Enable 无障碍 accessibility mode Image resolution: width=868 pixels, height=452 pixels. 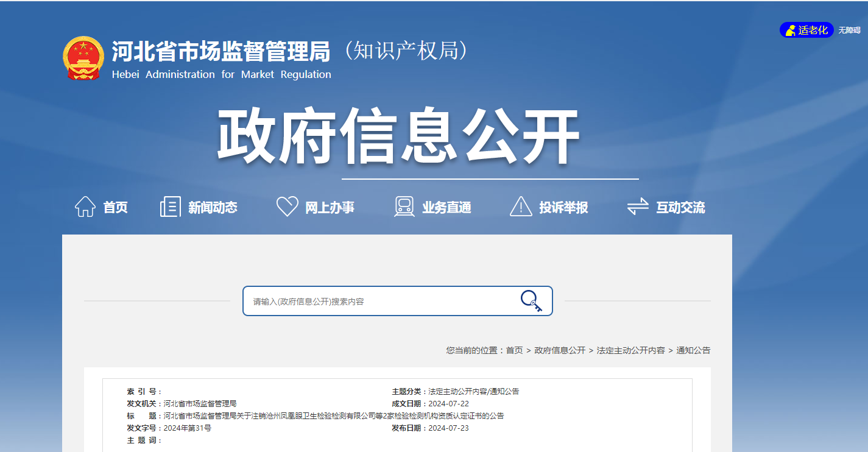click(x=849, y=30)
